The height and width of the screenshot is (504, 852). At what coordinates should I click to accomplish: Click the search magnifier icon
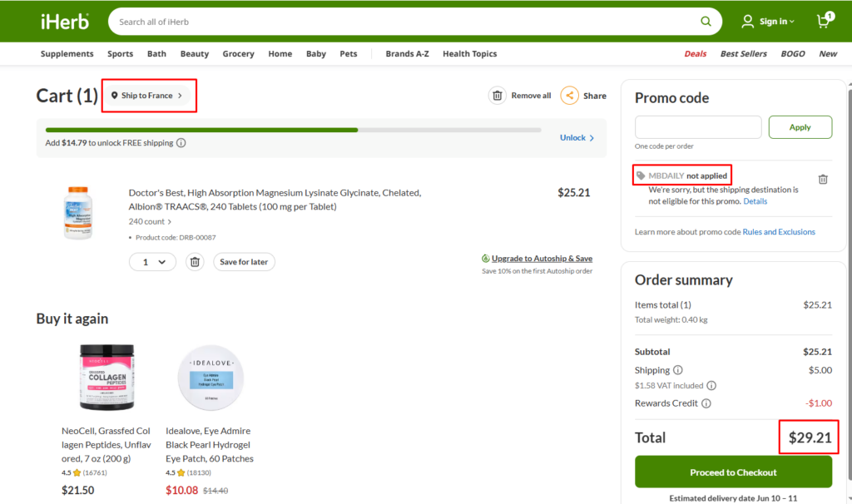706,22
